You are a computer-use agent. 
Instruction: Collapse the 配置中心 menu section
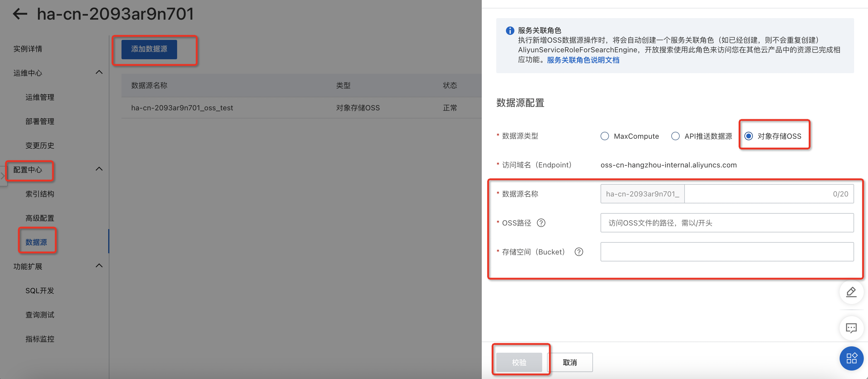click(x=99, y=169)
